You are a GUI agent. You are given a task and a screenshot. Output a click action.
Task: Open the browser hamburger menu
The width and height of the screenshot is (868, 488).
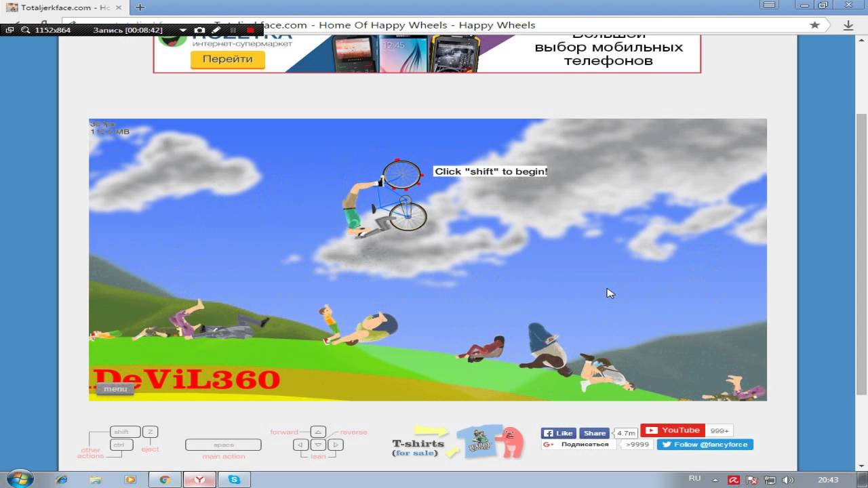(769, 5)
